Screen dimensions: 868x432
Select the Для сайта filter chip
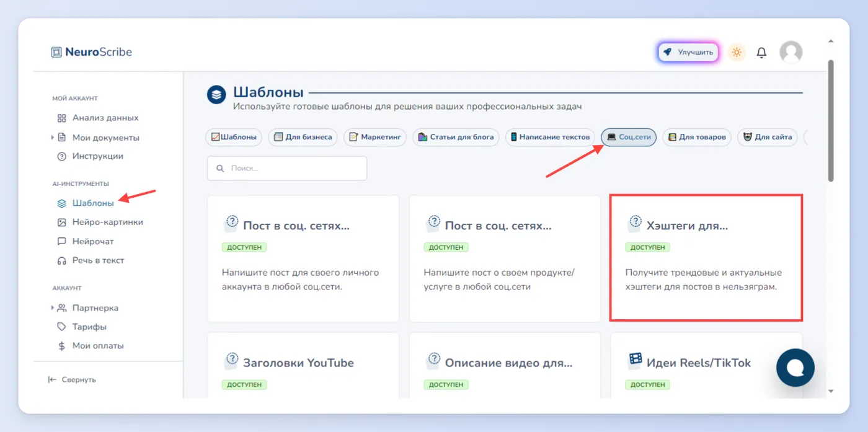point(768,137)
